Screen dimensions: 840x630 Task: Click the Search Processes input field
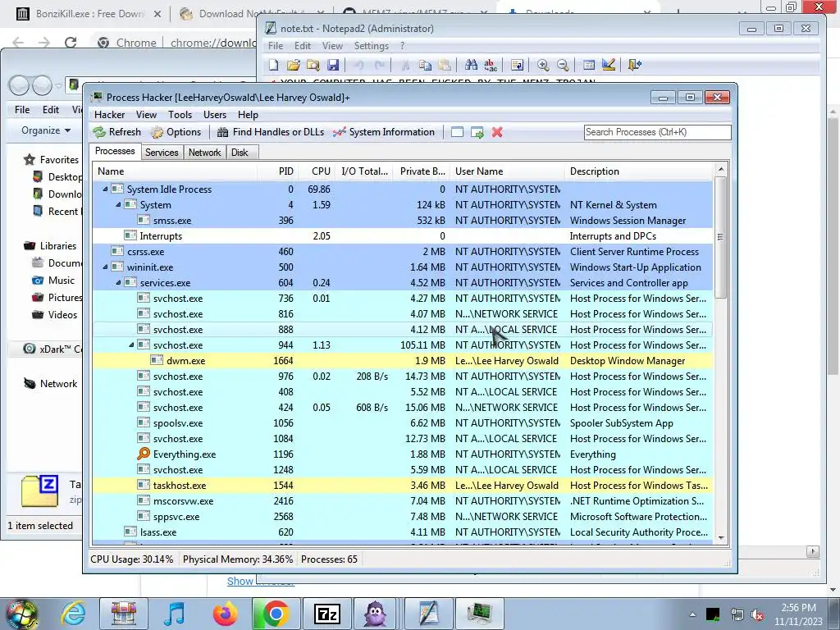tap(657, 132)
